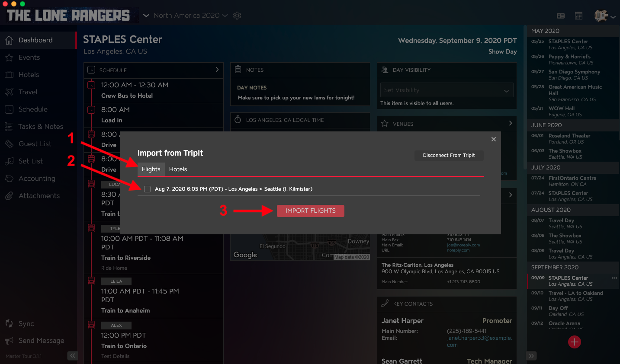This screenshot has height=364, width=620.
Task: Collapse the right date list panel
Action: pos(532,356)
